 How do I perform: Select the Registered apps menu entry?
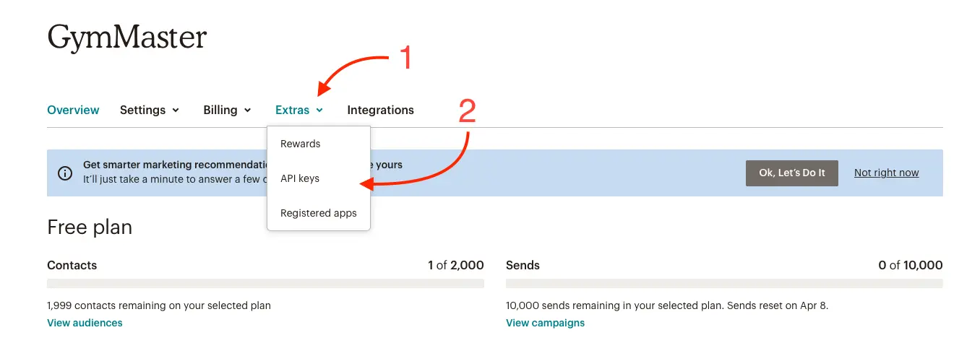click(319, 213)
